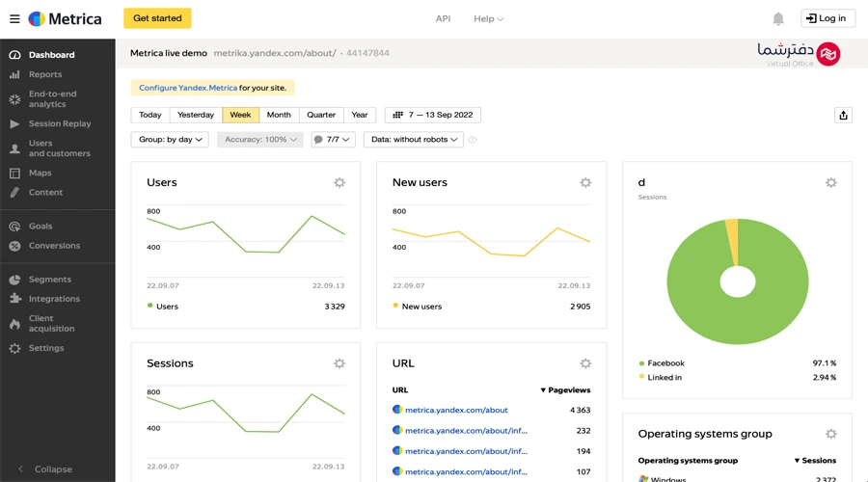Open New users widget settings gear

(585, 182)
